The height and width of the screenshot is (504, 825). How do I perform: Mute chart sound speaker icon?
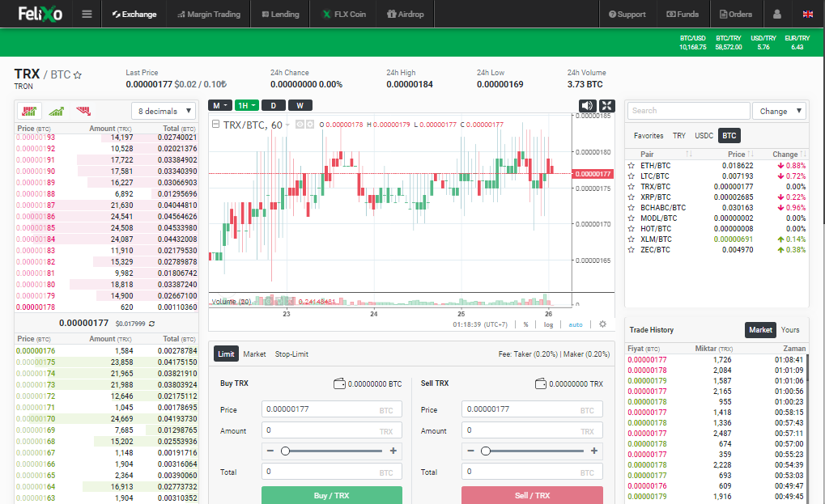pos(587,106)
